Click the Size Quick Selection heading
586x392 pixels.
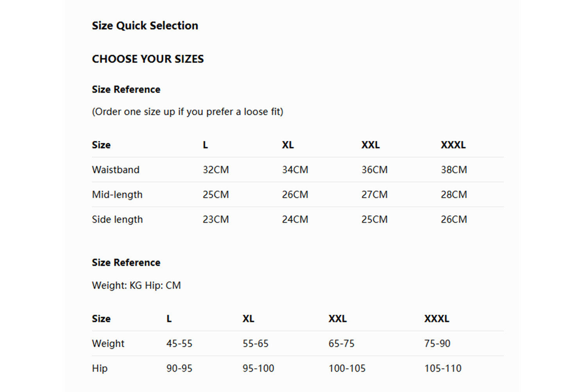(145, 26)
